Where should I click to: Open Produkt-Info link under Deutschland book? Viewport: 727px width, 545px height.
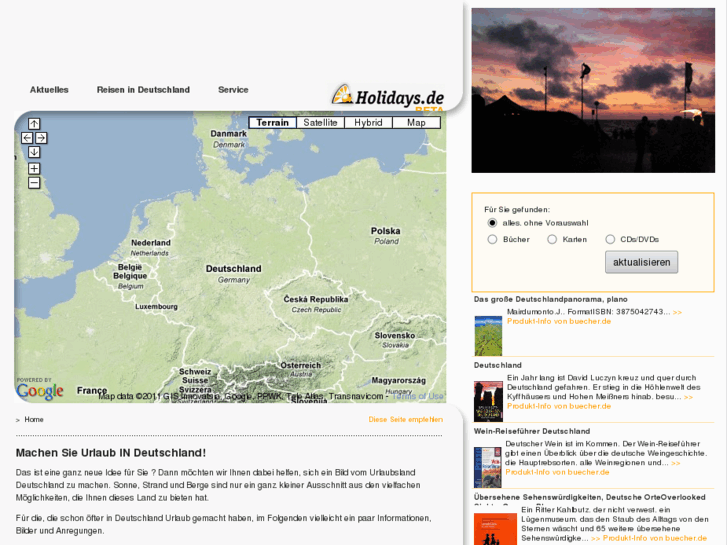(x=559, y=406)
